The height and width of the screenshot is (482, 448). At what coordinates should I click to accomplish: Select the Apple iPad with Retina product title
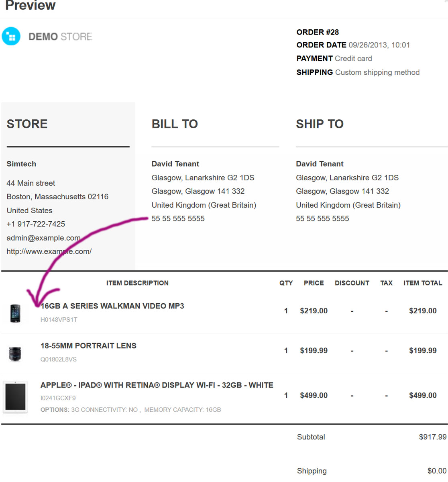[x=157, y=385]
